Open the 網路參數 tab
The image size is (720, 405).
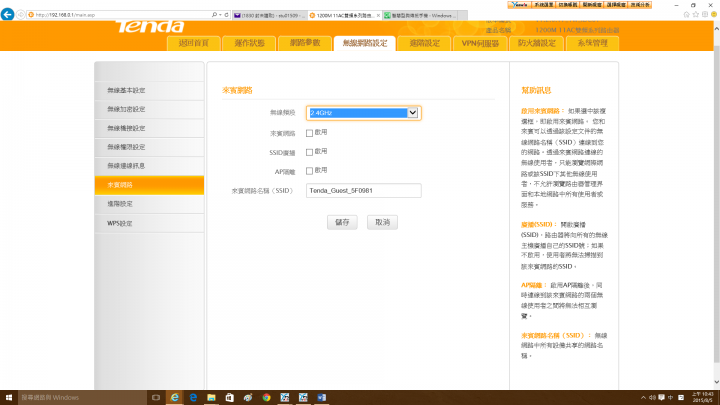coord(305,44)
